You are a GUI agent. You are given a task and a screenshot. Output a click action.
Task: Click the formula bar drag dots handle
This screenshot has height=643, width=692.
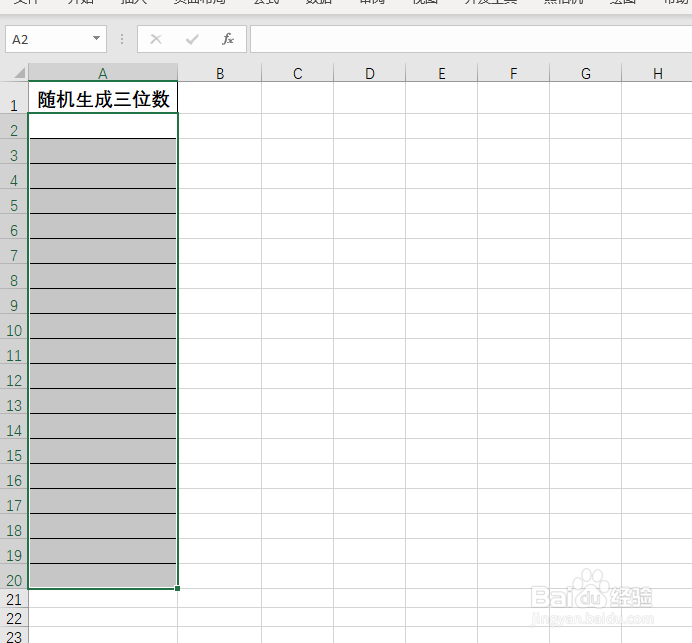(x=122, y=39)
